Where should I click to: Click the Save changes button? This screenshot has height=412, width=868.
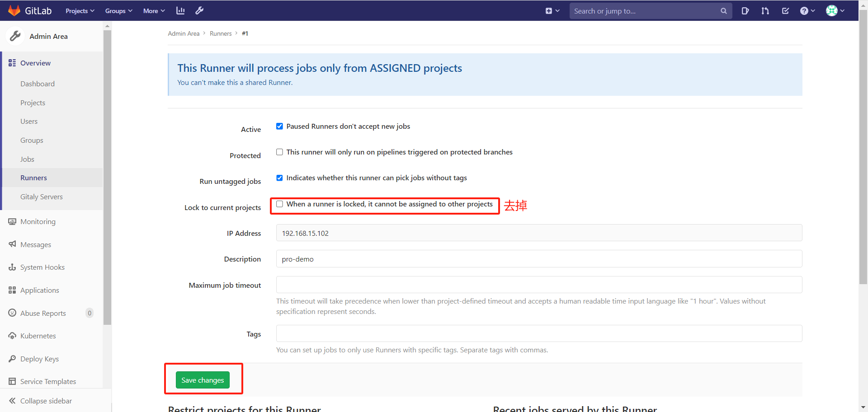(x=203, y=380)
